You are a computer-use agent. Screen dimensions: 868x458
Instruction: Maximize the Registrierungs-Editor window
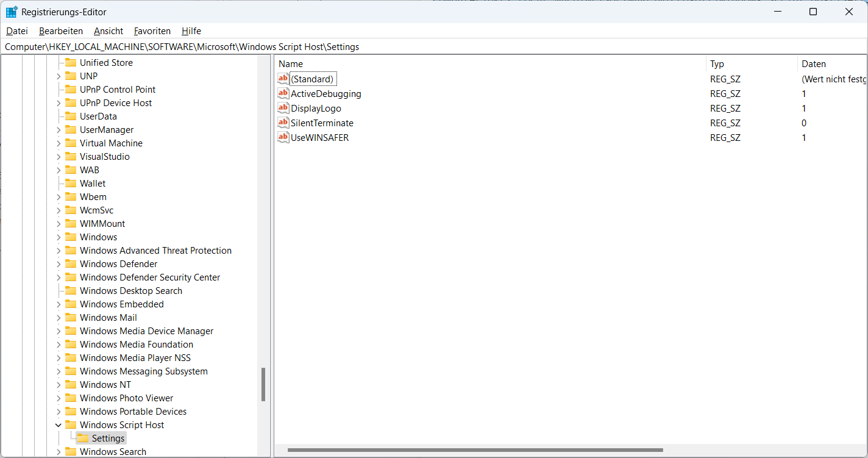tap(813, 12)
